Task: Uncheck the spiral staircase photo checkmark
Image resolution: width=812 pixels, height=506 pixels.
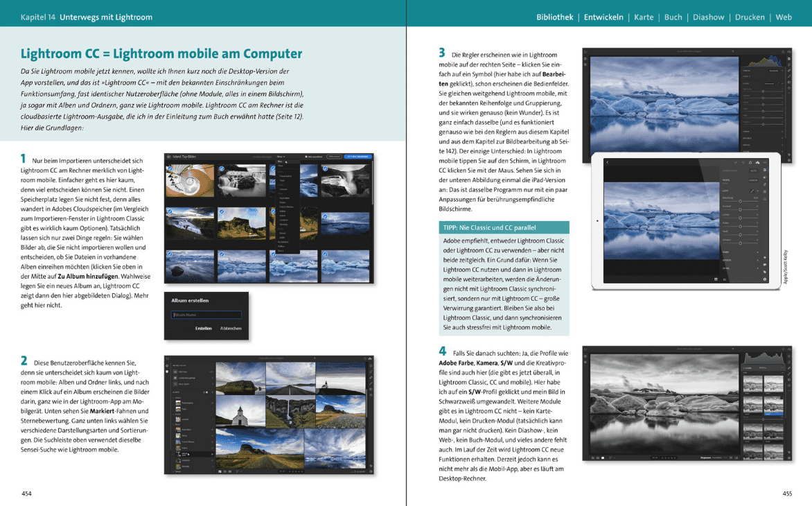Action: pos(170,169)
